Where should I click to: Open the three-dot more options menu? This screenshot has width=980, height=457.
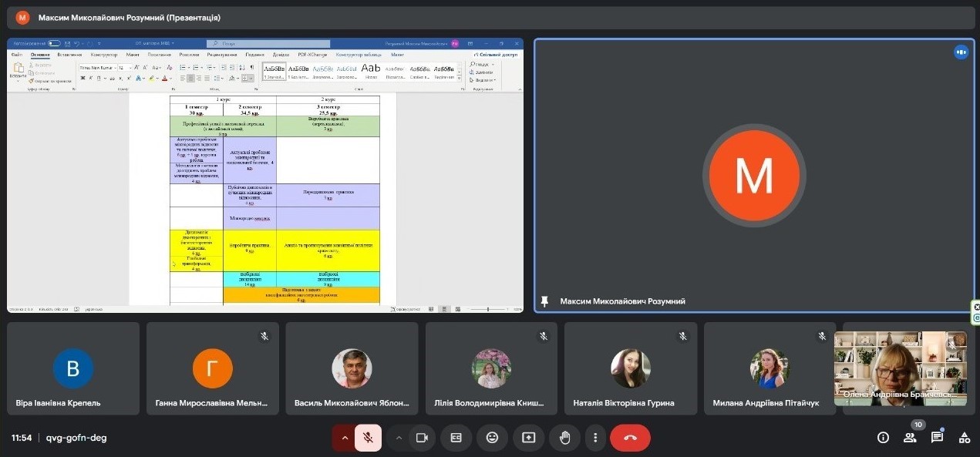pyautogui.click(x=595, y=438)
